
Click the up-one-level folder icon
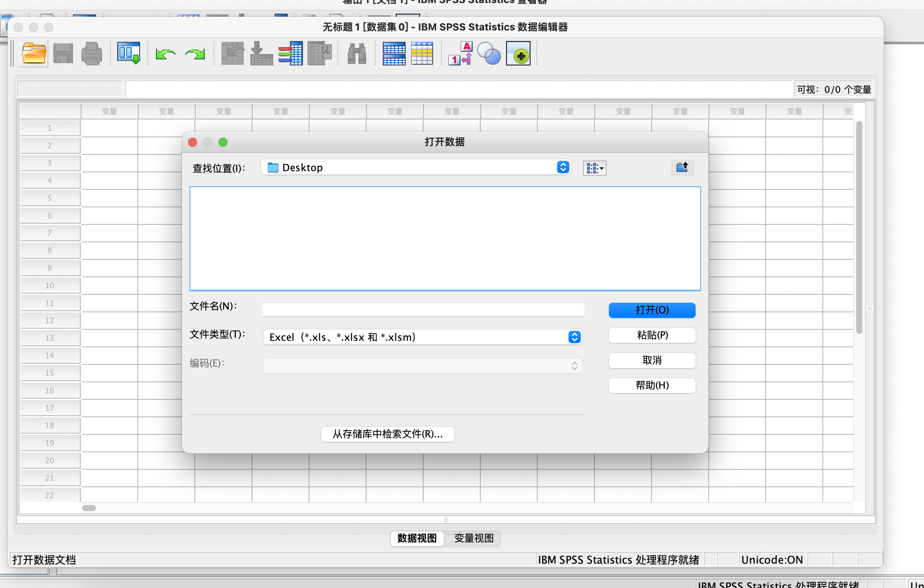[x=682, y=168]
